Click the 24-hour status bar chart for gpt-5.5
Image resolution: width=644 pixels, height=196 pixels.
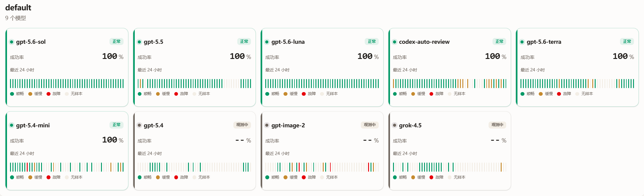(194, 84)
